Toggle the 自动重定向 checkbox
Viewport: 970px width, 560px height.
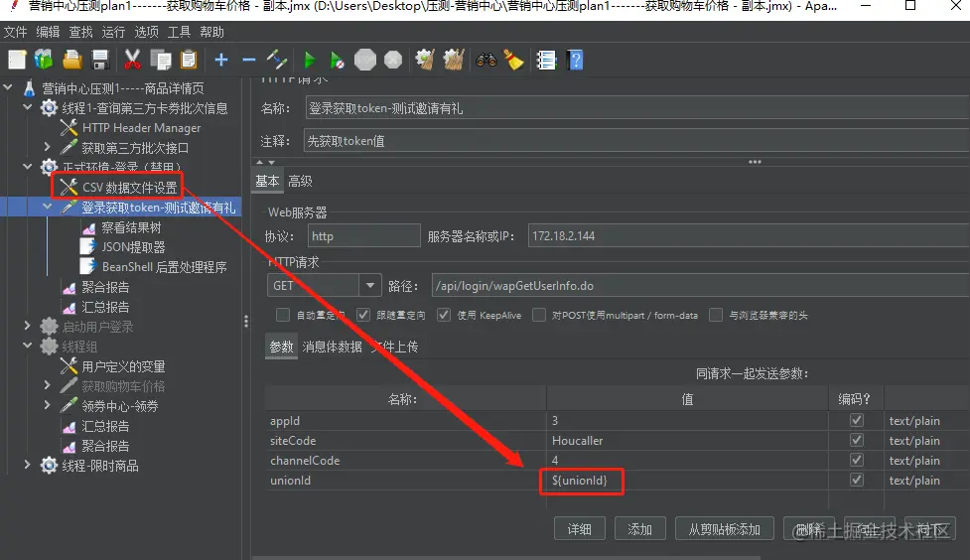(x=283, y=315)
